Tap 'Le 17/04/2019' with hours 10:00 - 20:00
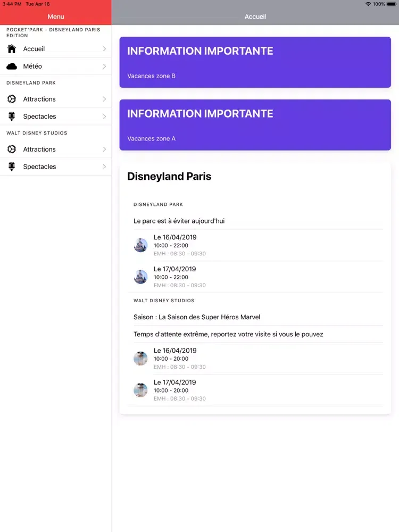This screenshot has width=399, height=532. (255, 390)
